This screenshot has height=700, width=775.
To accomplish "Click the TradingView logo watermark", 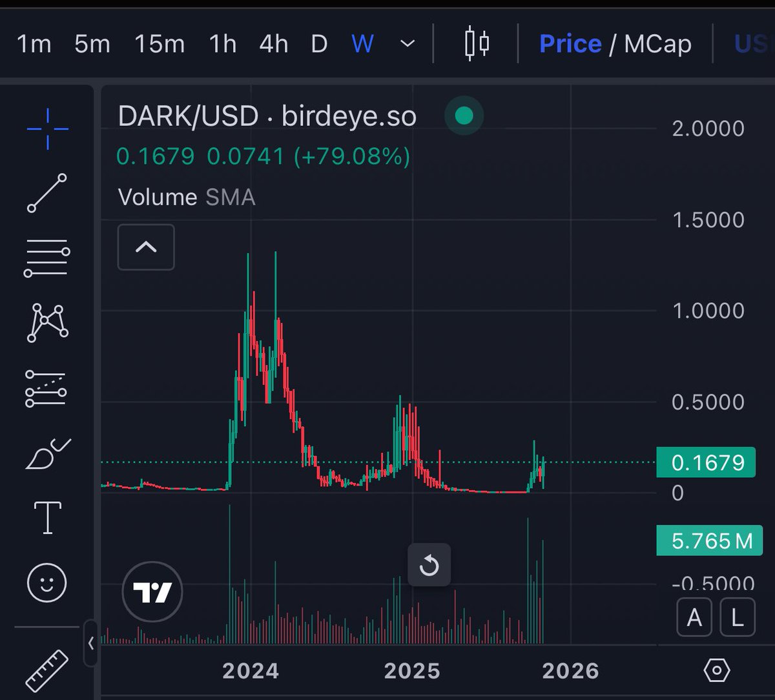I will click(152, 593).
